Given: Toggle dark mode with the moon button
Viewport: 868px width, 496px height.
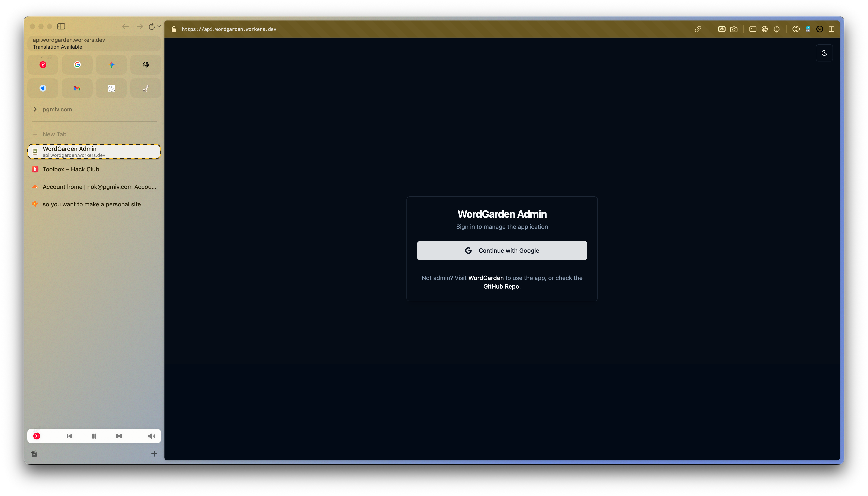Looking at the screenshot, I should tap(824, 53).
